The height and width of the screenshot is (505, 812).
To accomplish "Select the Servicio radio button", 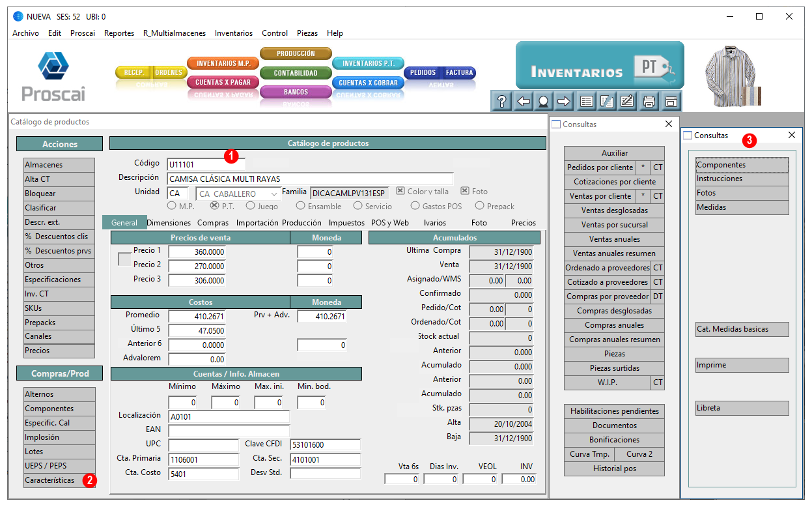I will 358,206.
